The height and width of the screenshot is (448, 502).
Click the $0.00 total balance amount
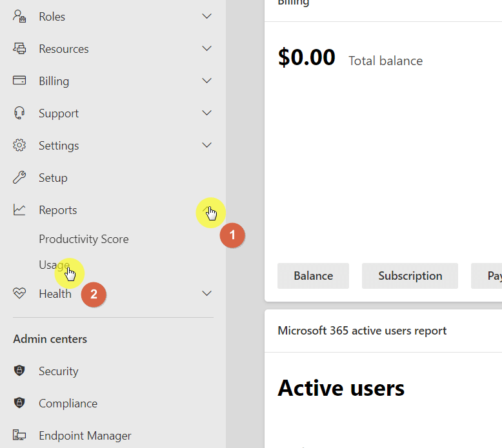(x=306, y=57)
